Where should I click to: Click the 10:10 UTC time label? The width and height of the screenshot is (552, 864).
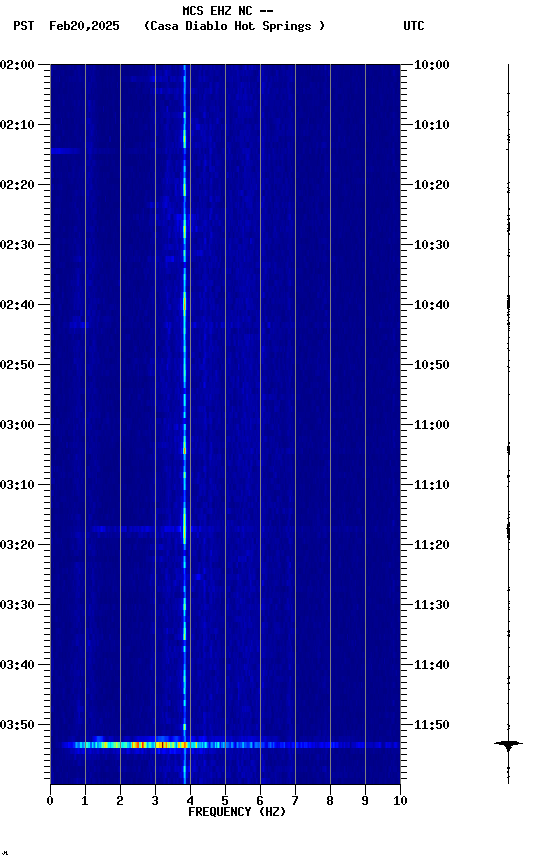click(x=432, y=125)
